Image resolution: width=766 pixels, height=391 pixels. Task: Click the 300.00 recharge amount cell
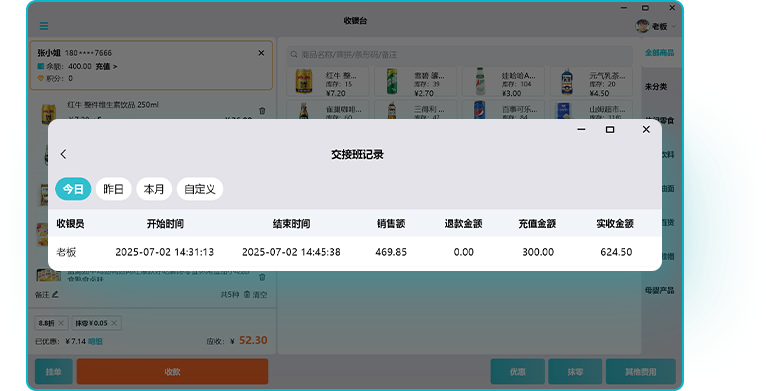click(x=538, y=252)
